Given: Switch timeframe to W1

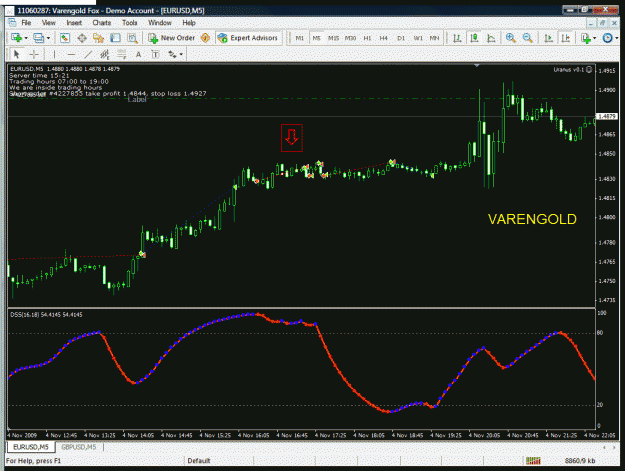Looking at the screenshot, I should (x=418, y=38).
